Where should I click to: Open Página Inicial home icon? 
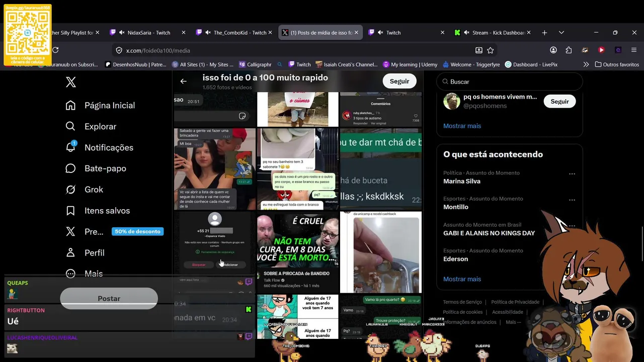point(70,105)
